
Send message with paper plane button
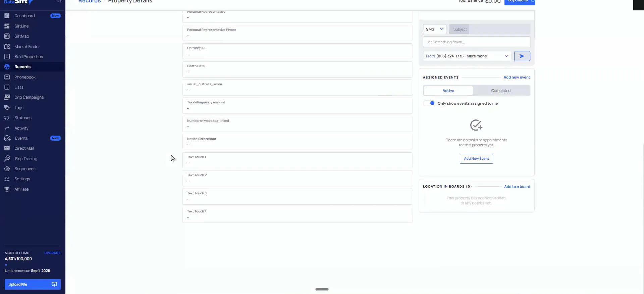[x=522, y=56]
